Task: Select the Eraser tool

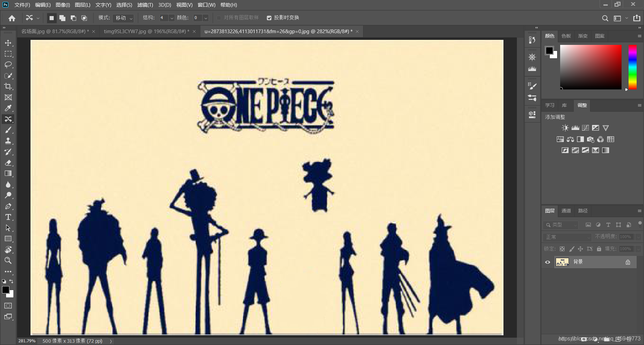Action: 8,163
